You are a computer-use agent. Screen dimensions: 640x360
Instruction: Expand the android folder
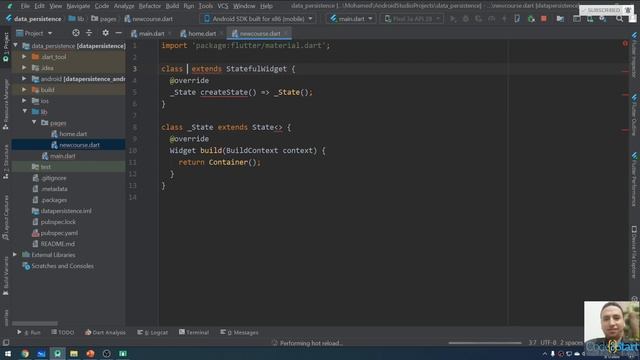24,78
